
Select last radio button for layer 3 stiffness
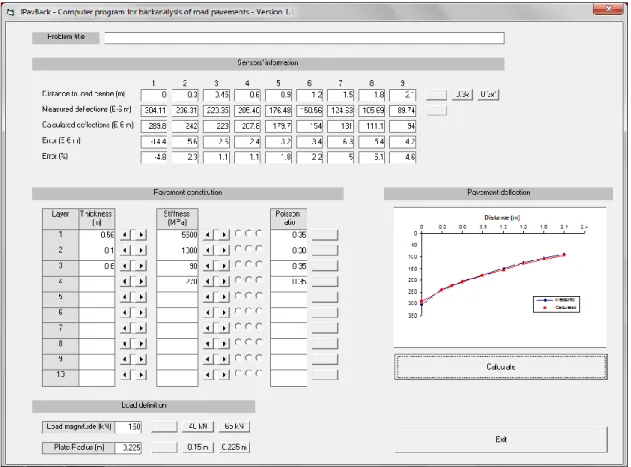[x=259, y=264]
